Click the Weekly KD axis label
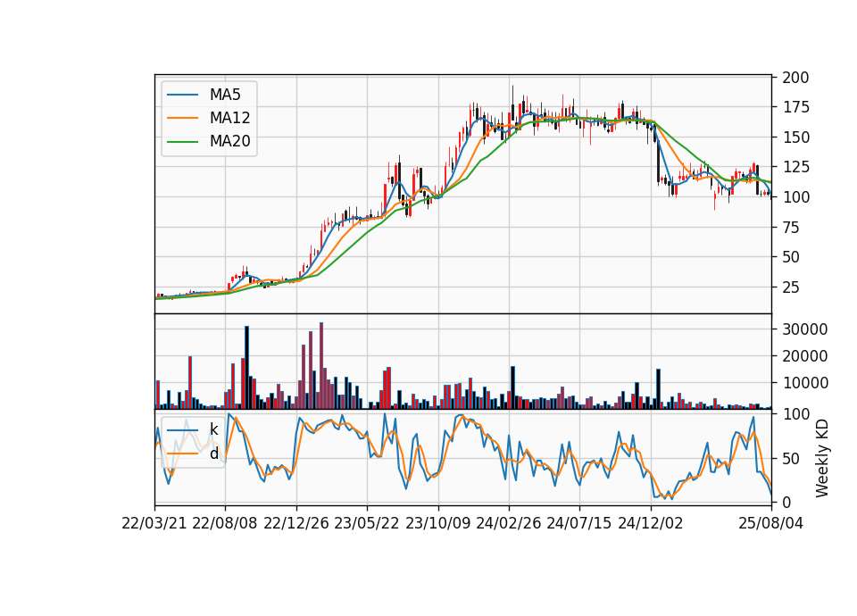 pos(822,459)
